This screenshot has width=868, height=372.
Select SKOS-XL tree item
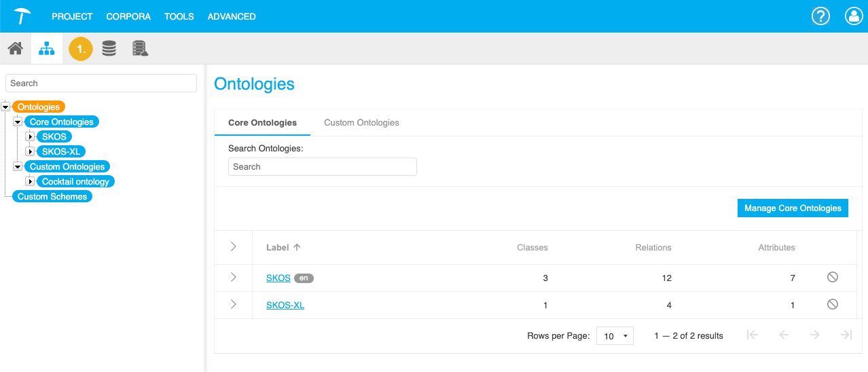[61, 152]
